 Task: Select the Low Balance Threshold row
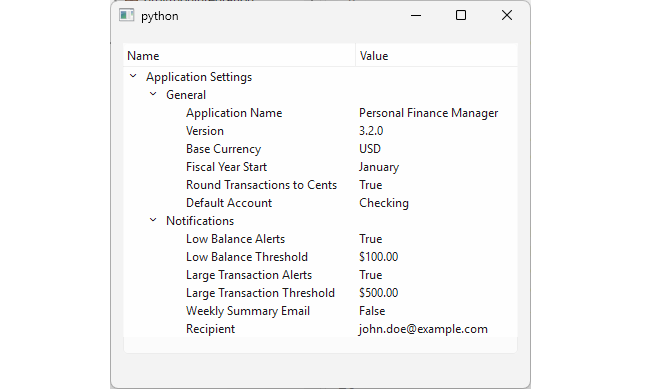coord(320,257)
